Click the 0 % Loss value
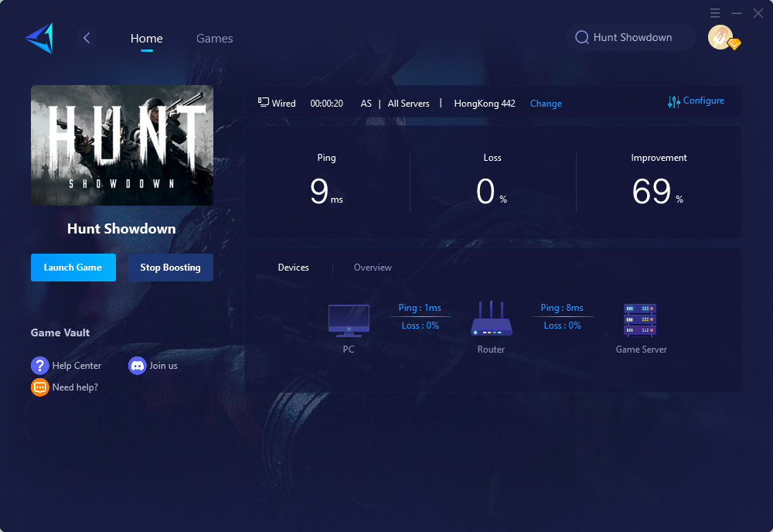Image resolution: width=773 pixels, height=532 pixels. coord(492,192)
